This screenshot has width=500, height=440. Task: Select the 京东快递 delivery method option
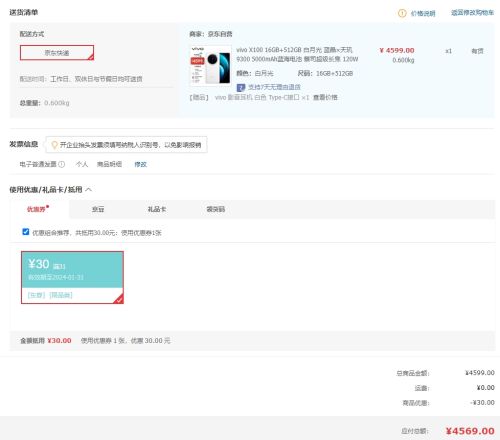[57, 53]
